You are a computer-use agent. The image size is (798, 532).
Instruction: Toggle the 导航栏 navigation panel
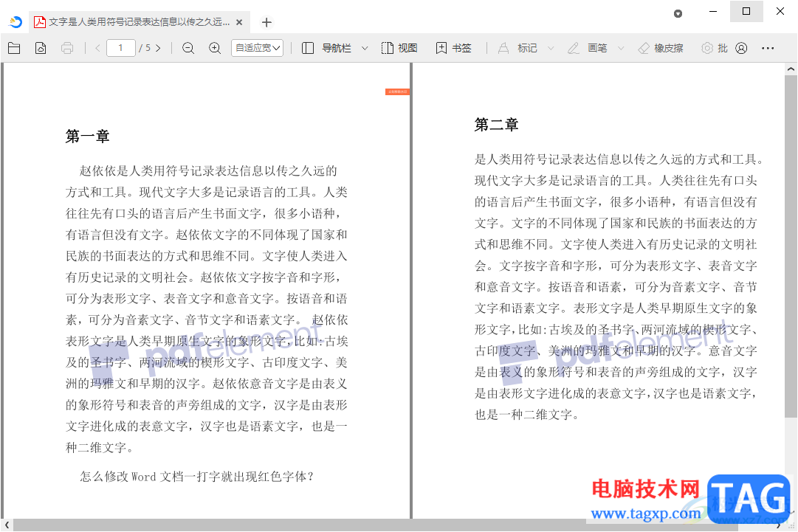point(327,48)
